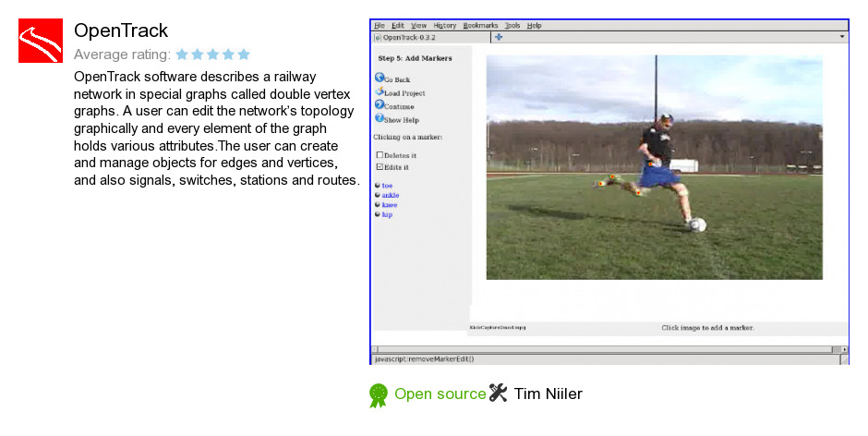
Task: Click 'Click image to add a marker.' text
Action: (x=707, y=328)
